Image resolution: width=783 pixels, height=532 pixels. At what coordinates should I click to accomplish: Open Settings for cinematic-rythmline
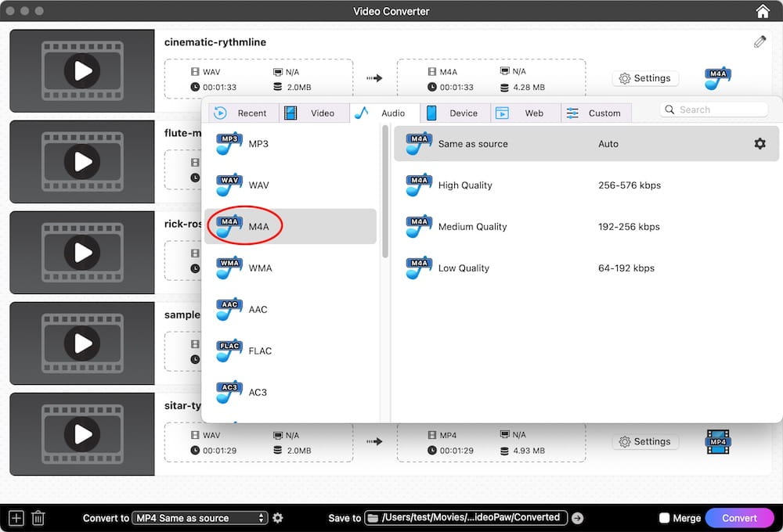[645, 78]
